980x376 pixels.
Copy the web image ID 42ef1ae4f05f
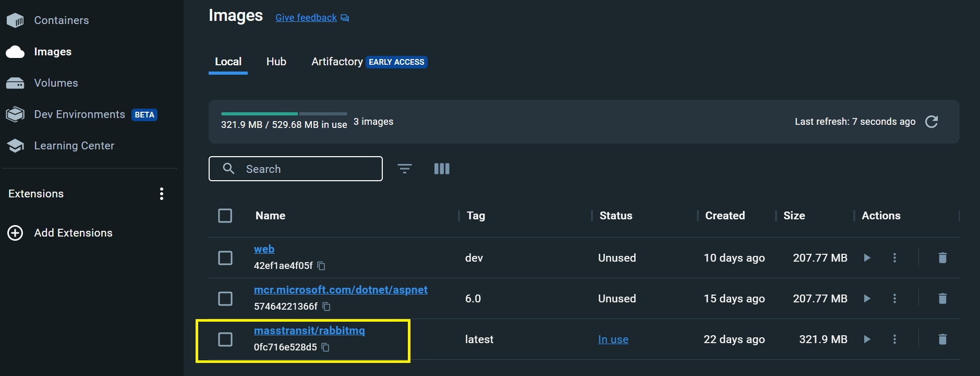click(x=321, y=266)
